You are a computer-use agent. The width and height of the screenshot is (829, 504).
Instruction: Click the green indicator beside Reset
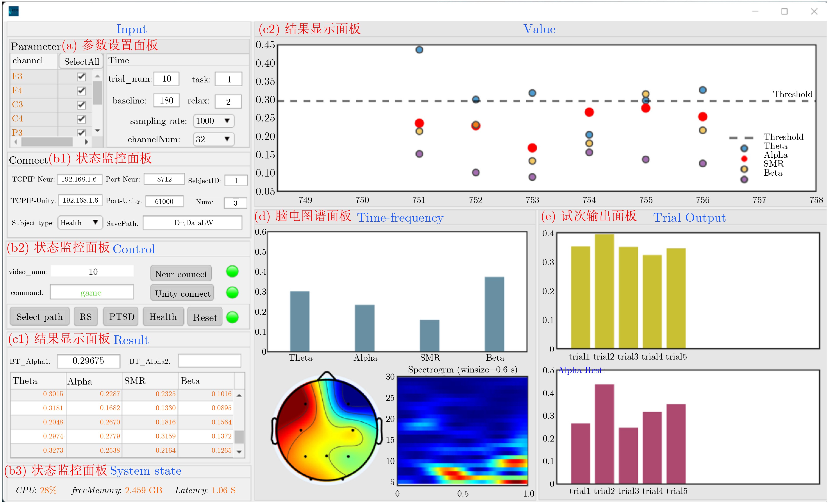tap(232, 317)
